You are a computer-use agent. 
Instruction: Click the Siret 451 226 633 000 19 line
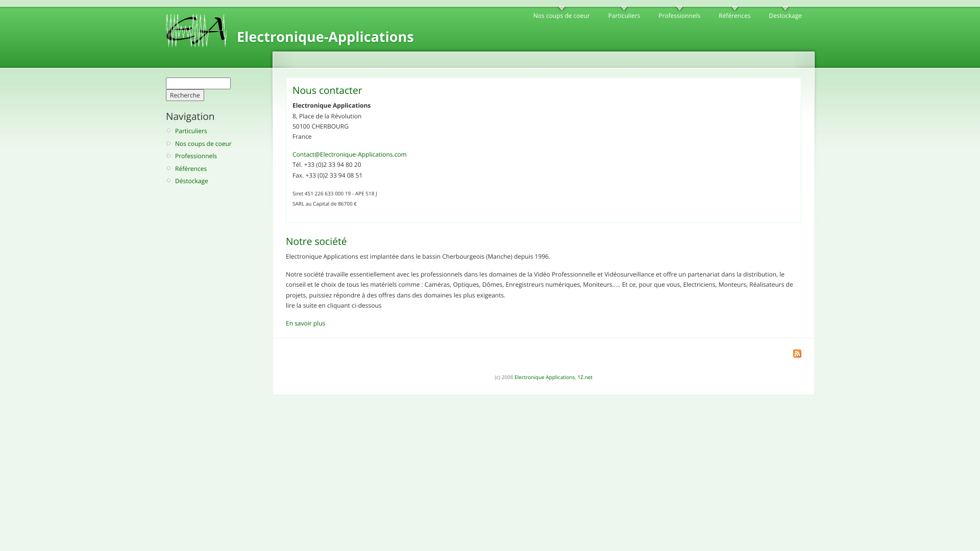click(335, 194)
